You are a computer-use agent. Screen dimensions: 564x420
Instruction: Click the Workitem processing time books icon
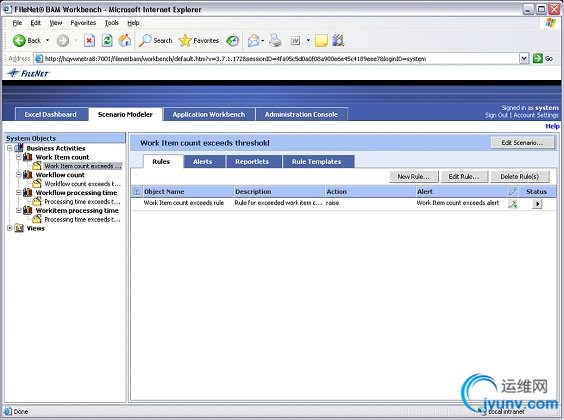(x=28, y=210)
